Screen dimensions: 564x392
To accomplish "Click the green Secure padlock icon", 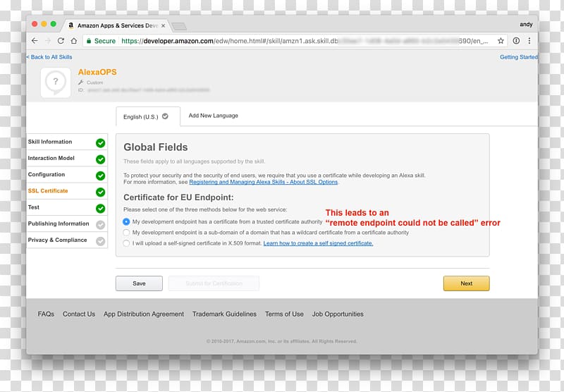I will (x=89, y=41).
